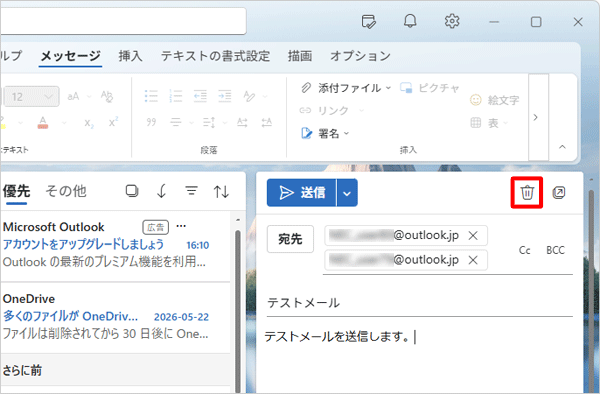Collapse the ribbon with up chevron

562,147
